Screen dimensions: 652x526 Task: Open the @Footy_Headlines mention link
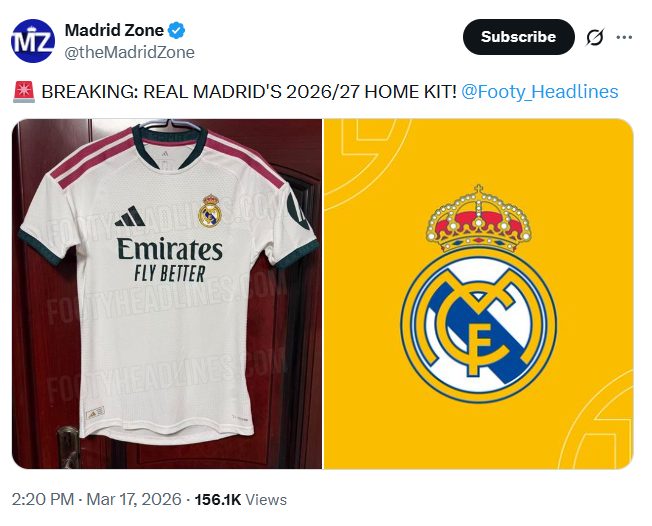coord(540,92)
